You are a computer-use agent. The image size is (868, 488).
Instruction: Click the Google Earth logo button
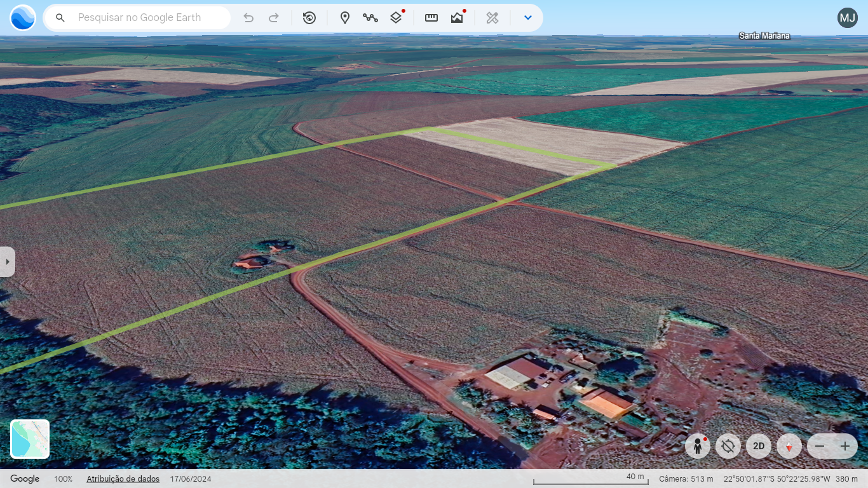click(x=23, y=18)
